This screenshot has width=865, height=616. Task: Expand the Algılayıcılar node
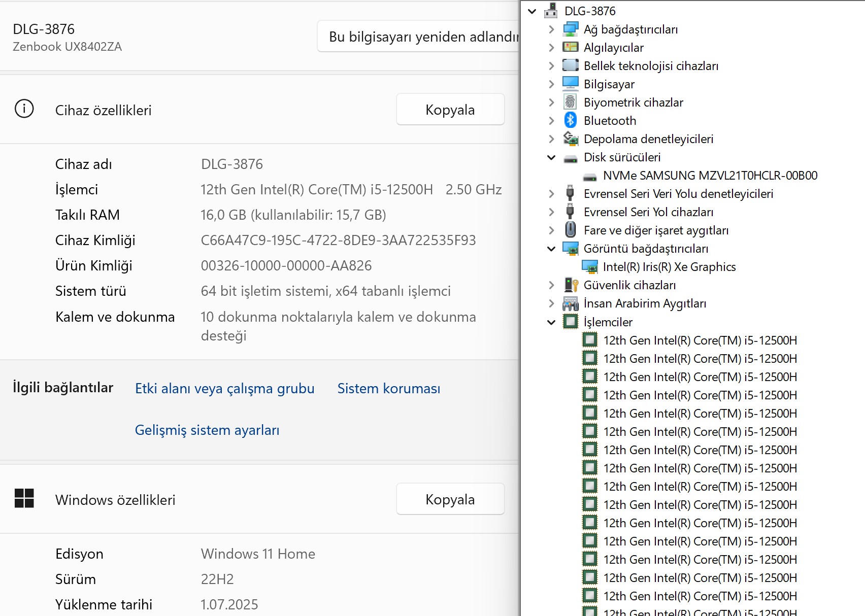click(x=551, y=48)
